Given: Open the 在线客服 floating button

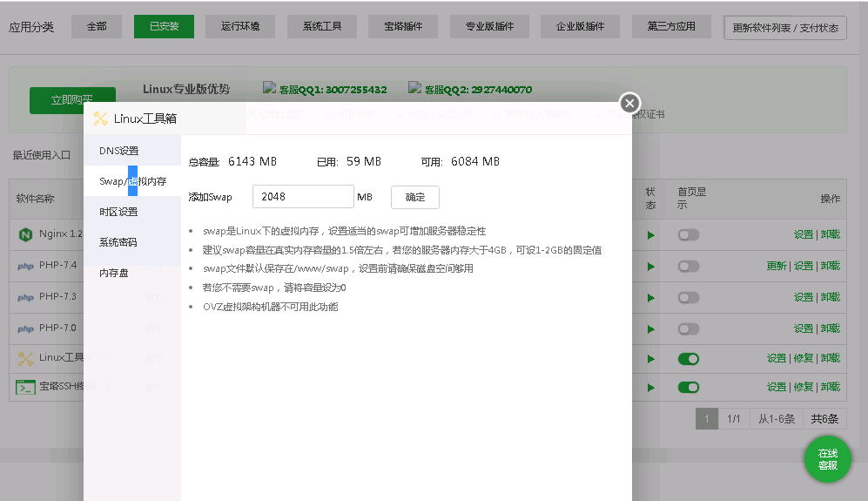Looking at the screenshot, I should pos(828,459).
